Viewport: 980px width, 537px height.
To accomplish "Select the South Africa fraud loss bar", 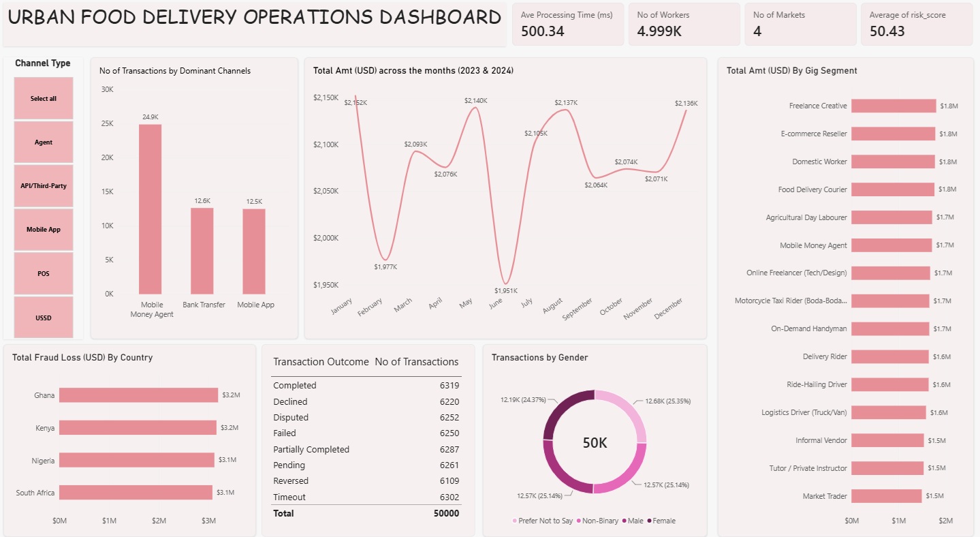I will pos(136,492).
